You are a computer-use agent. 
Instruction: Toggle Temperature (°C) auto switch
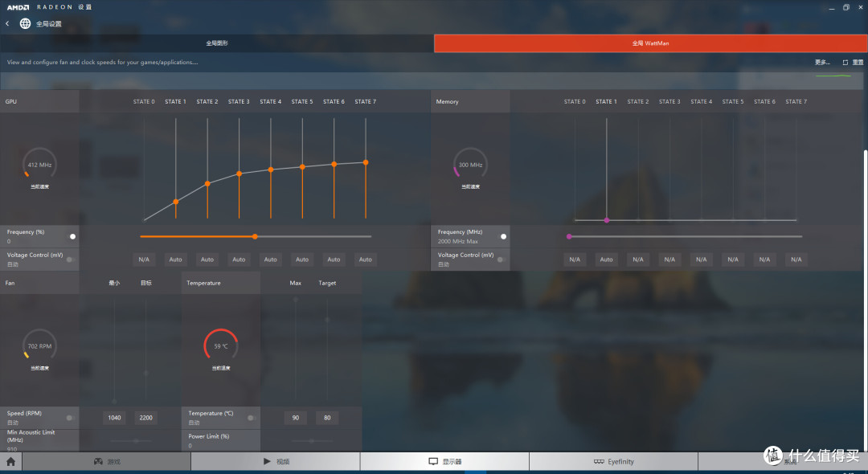pos(252,418)
